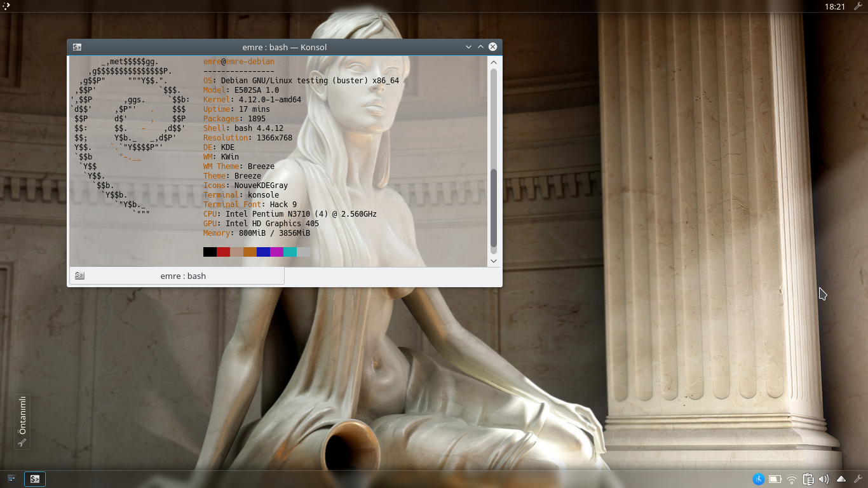Open the Wi-Fi network tray icon

(792, 479)
